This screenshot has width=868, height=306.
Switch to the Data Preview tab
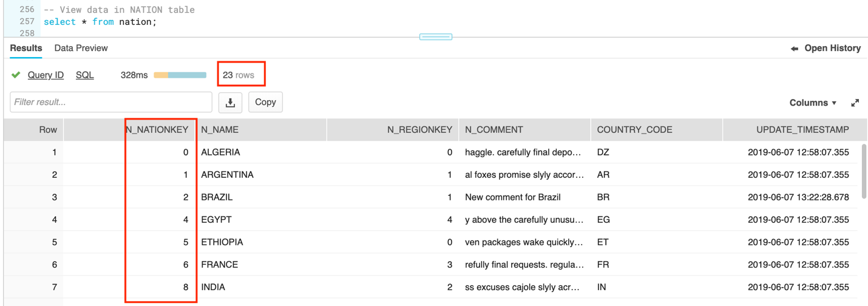click(81, 48)
